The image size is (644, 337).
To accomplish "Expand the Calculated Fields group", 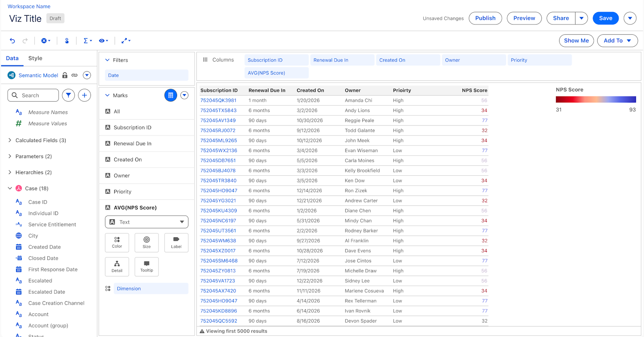I will click(10, 140).
